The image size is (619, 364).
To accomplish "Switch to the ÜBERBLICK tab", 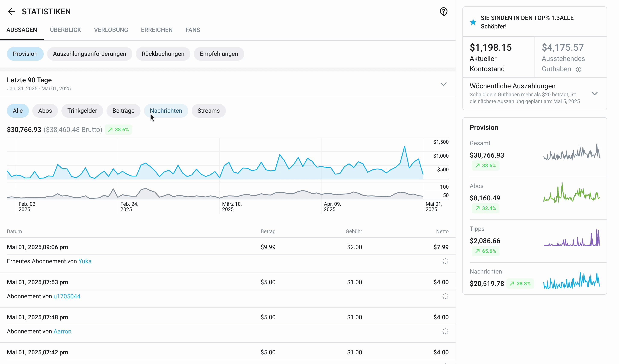I will 65,30.
